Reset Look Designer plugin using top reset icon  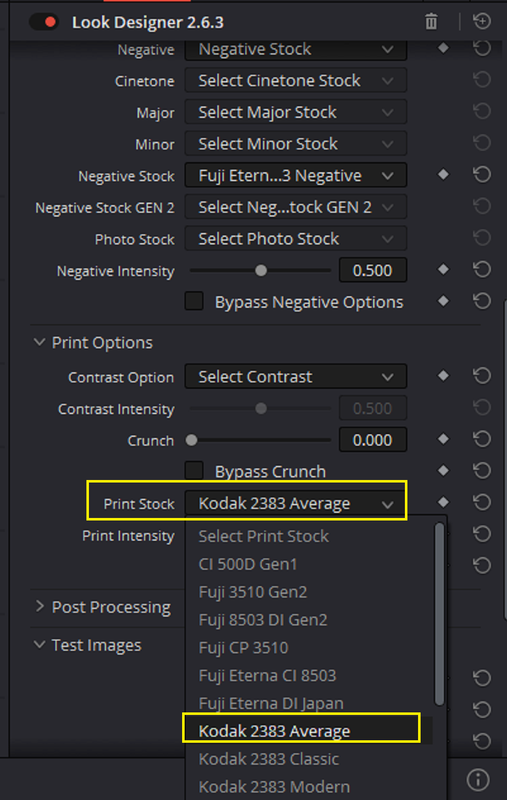481,21
